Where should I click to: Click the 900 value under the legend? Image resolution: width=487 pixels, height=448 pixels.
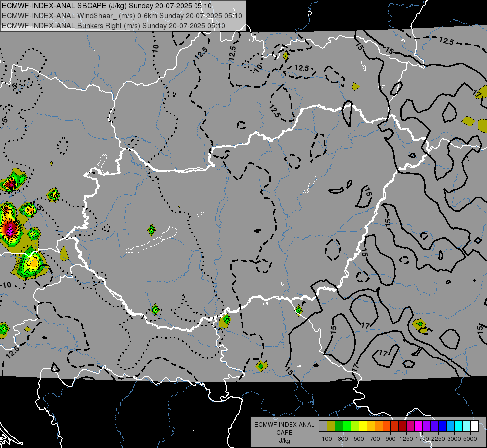pos(390,439)
